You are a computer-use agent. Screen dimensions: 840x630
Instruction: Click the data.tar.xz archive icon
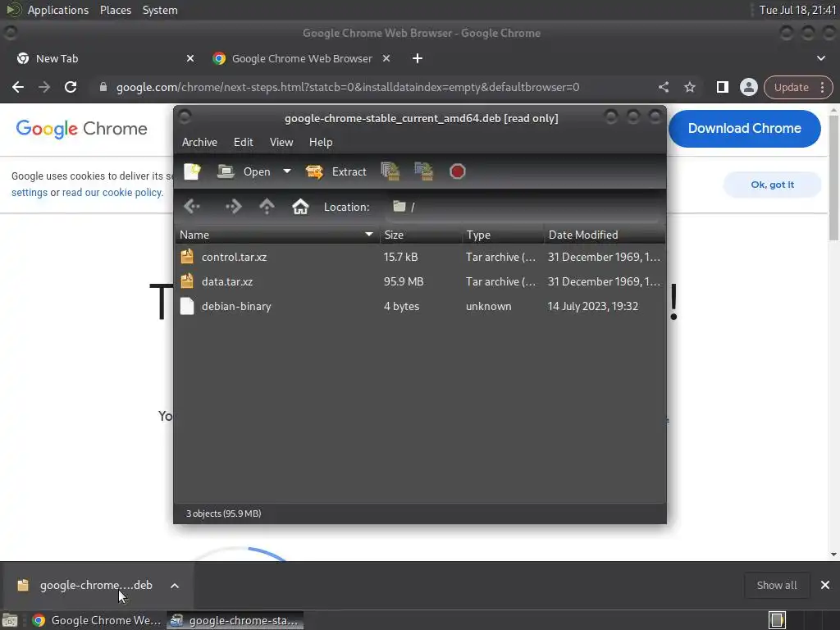tap(187, 281)
